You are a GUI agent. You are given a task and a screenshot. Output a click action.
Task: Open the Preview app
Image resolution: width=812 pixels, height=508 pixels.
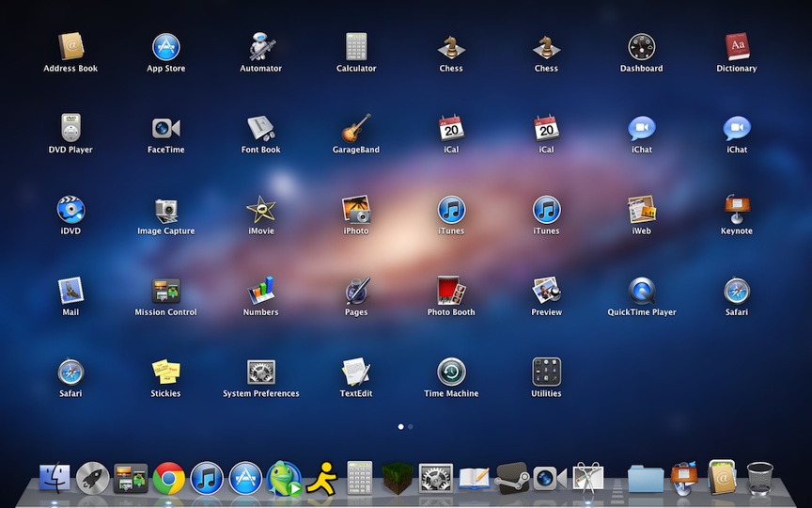[546, 291]
